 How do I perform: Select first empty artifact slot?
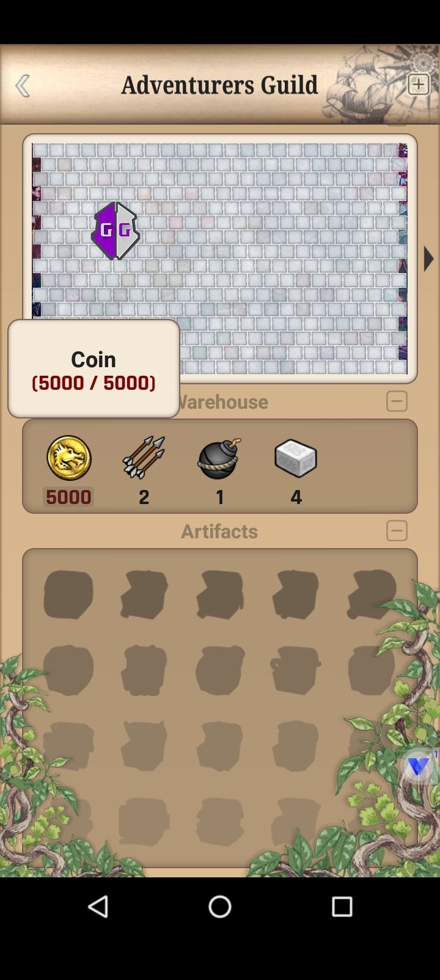tap(68, 594)
